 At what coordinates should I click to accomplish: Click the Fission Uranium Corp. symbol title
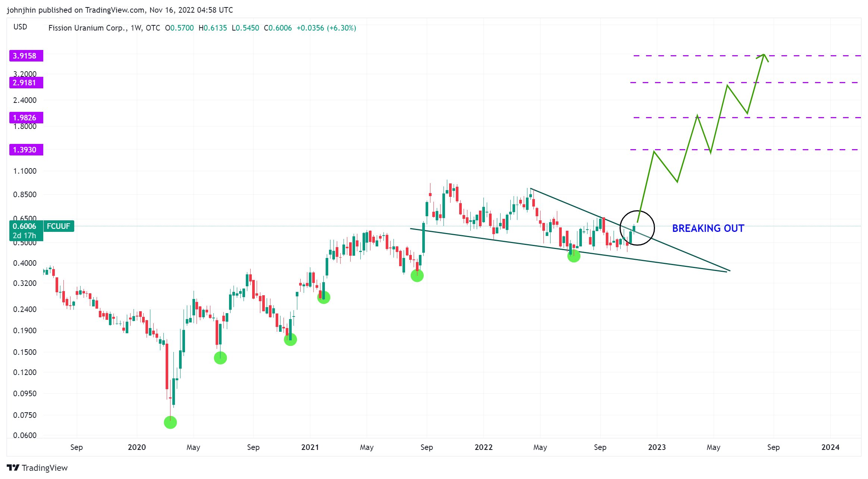tap(88, 28)
